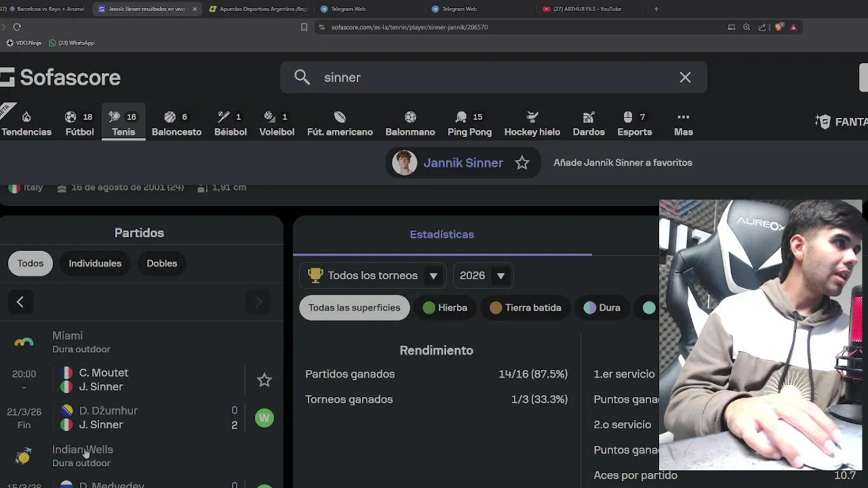Click Jannik Sinner player avatar
868x488 pixels.
(x=405, y=163)
